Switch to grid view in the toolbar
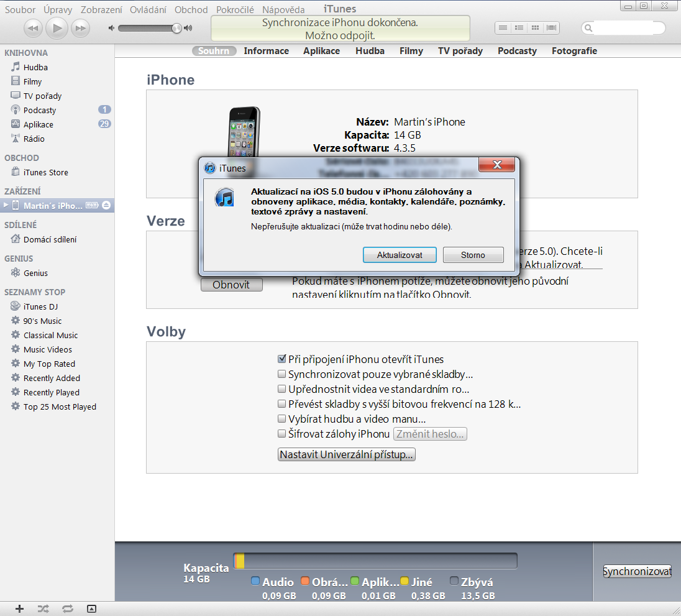 click(535, 27)
